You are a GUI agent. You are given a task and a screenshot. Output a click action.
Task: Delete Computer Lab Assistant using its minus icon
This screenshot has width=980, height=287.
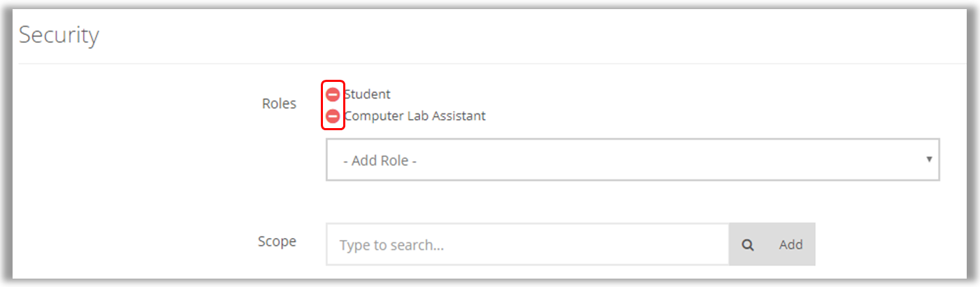click(333, 116)
